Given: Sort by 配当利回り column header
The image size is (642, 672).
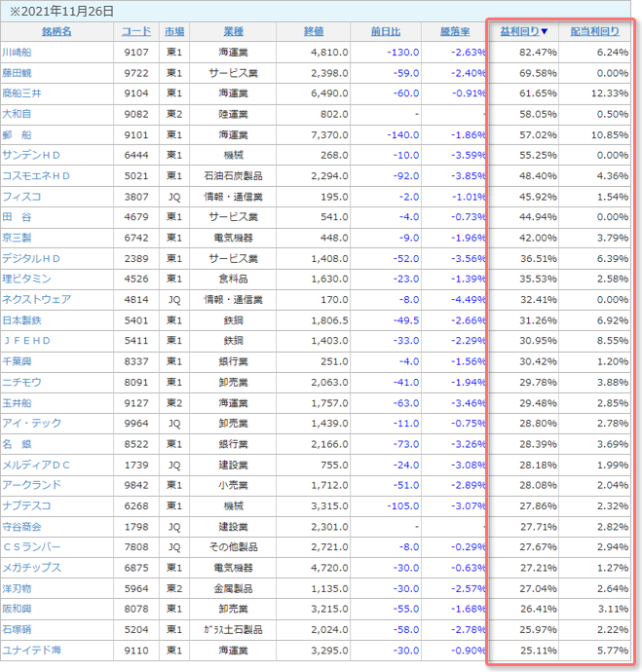Looking at the screenshot, I should pos(595,31).
